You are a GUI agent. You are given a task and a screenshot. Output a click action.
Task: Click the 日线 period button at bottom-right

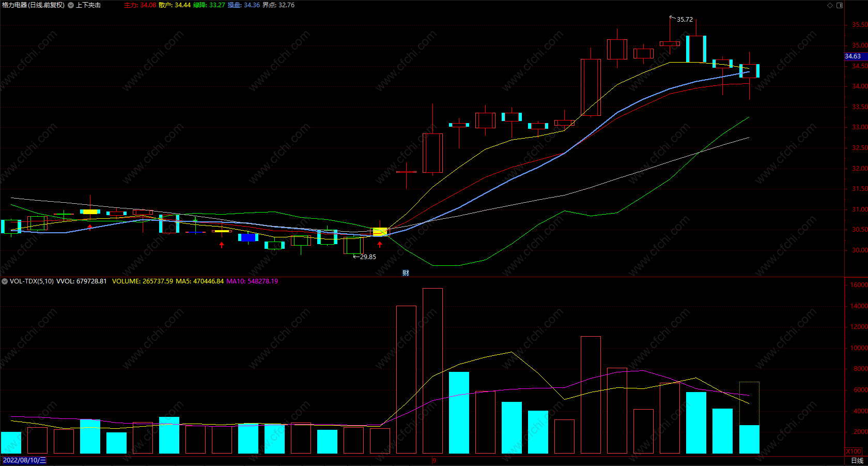point(857,460)
